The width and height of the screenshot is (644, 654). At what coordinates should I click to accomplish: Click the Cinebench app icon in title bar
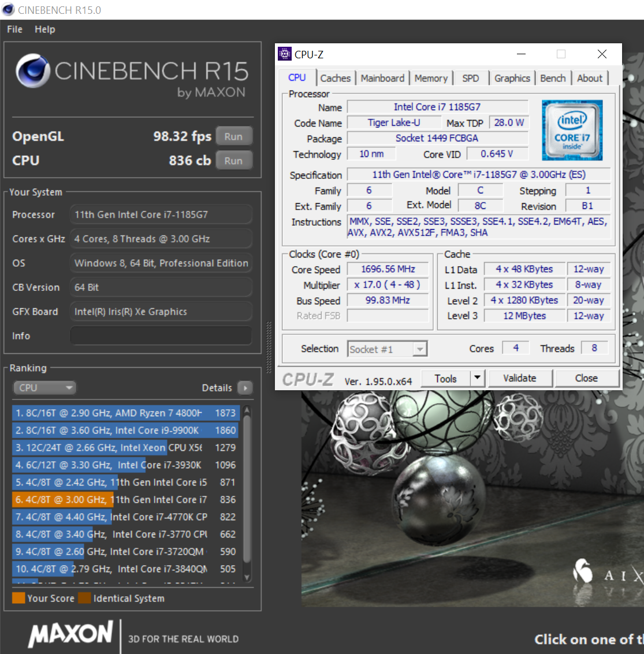point(8,10)
